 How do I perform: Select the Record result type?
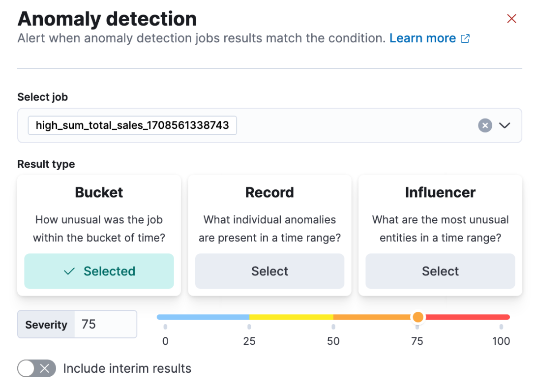269,271
